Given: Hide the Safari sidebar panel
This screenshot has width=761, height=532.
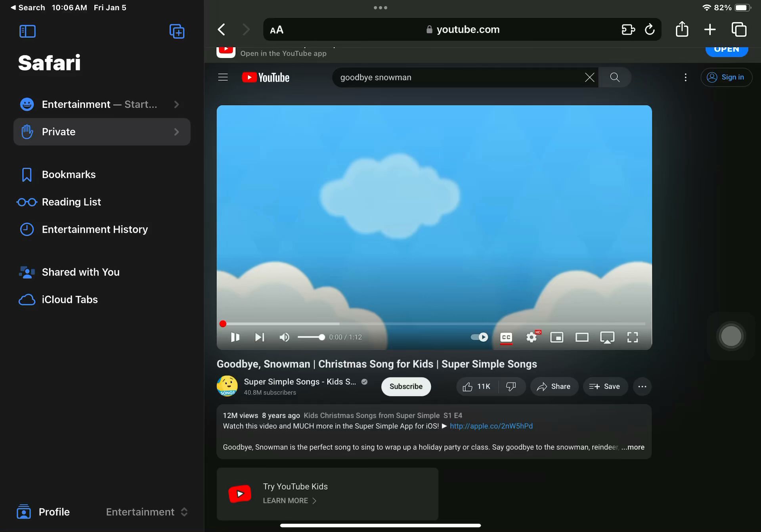Looking at the screenshot, I should tap(27, 31).
